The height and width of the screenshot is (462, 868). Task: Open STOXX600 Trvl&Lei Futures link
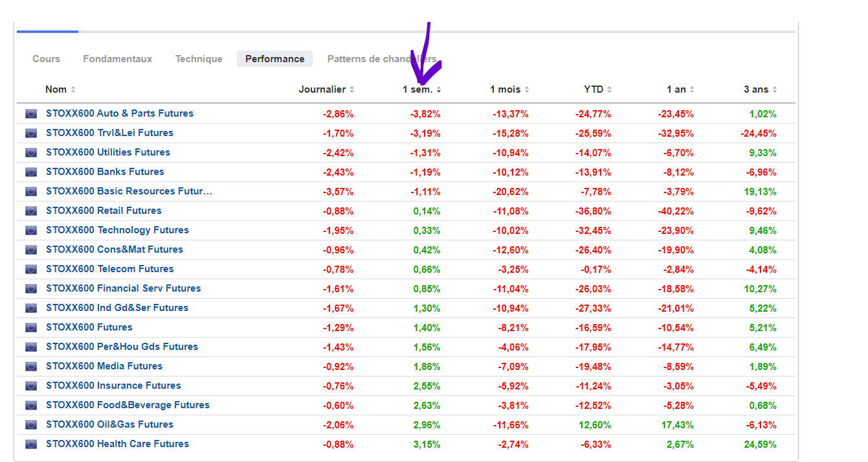109,133
